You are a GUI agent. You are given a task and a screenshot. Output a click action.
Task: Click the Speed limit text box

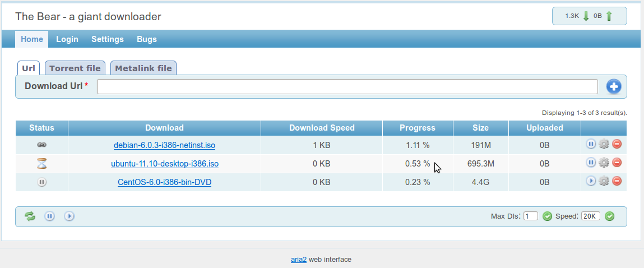(x=590, y=216)
